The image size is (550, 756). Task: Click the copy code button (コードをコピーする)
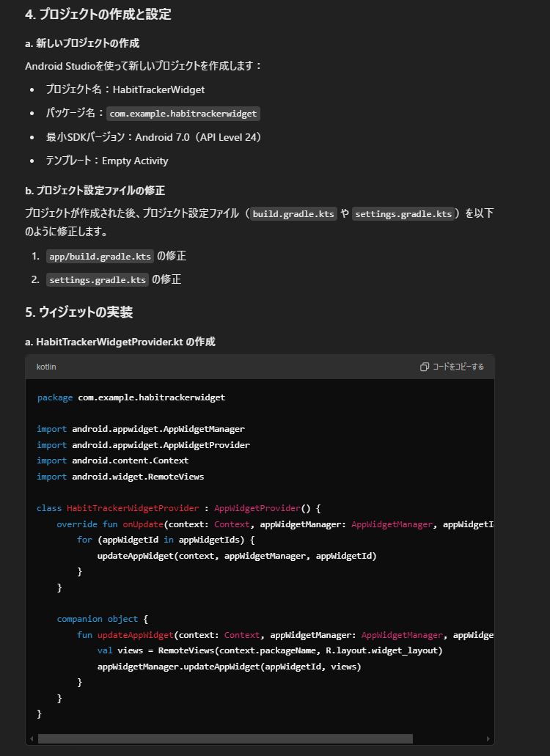[x=452, y=367]
